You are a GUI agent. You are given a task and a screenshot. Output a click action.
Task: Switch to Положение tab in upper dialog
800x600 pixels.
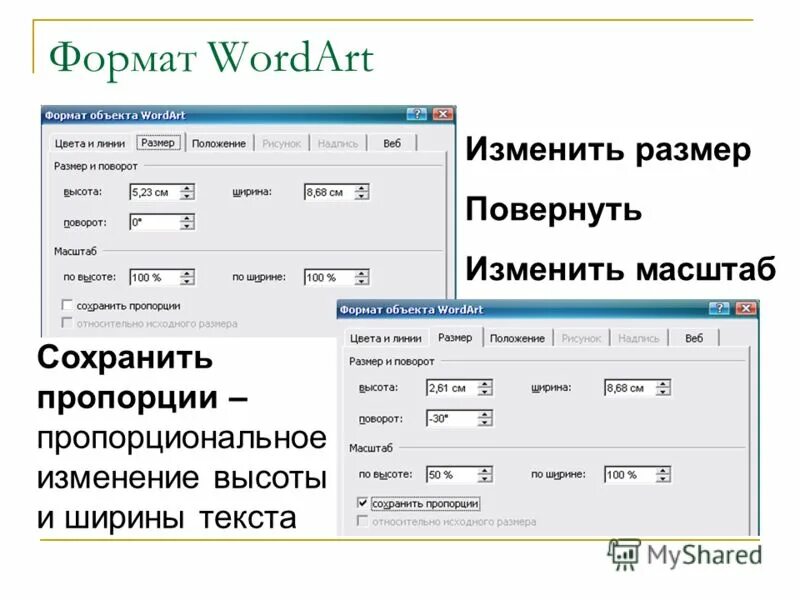click(x=219, y=144)
